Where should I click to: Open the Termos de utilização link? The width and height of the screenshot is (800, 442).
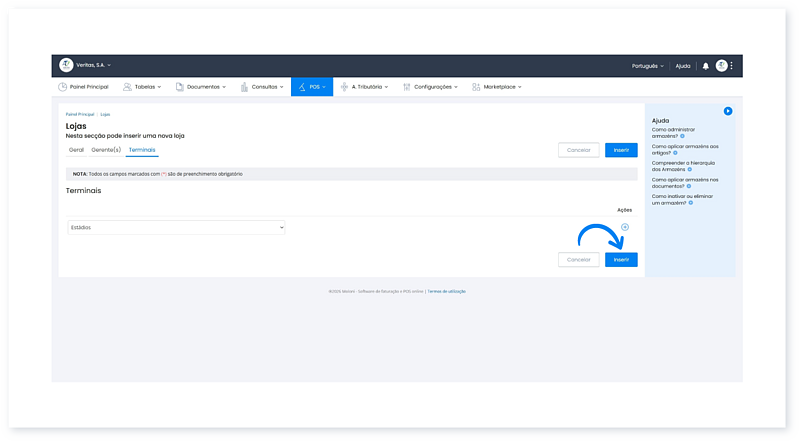[447, 291]
